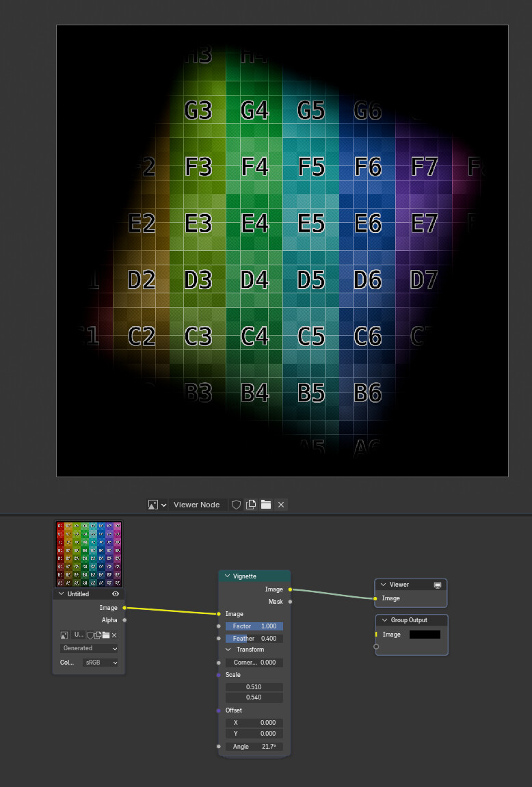The width and height of the screenshot is (532, 787).
Task: Click new image icon beside Viewer Node
Action: (251, 505)
